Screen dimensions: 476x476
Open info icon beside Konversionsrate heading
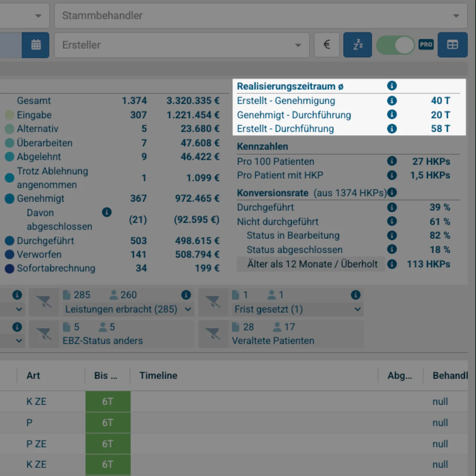[x=392, y=192]
